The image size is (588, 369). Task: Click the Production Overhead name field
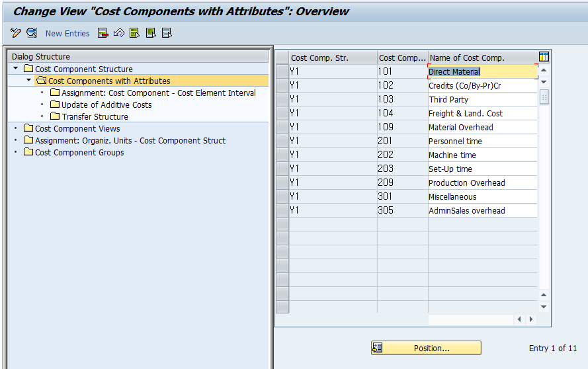coord(483,183)
